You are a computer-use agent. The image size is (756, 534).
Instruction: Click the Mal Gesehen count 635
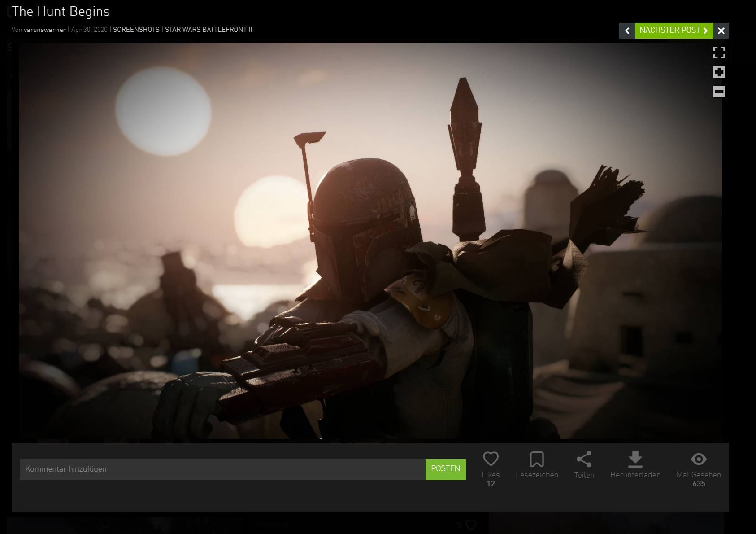pyautogui.click(x=699, y=484)
